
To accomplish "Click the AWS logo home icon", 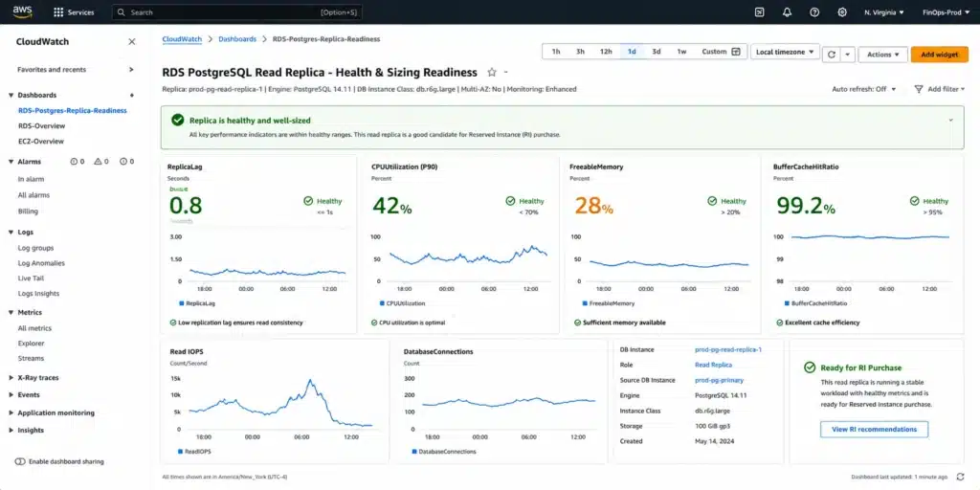I will [x=23, y=11].
